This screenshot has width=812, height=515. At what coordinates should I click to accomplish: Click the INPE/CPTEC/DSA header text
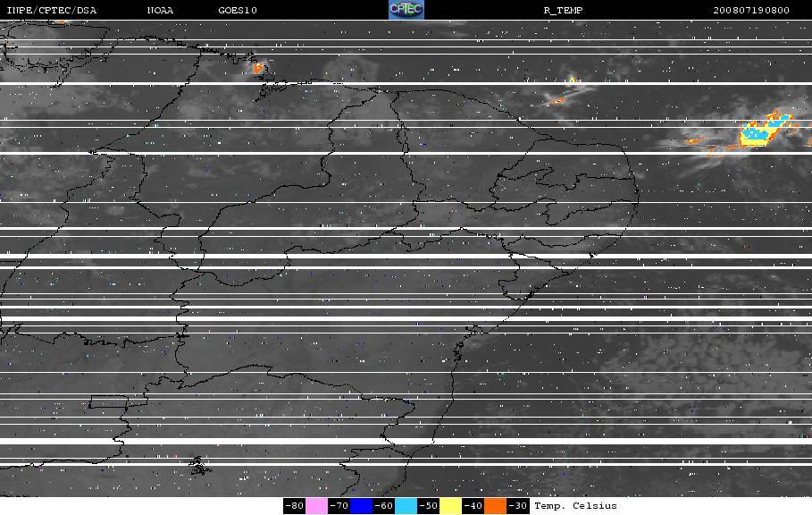[x=51, y=10]
